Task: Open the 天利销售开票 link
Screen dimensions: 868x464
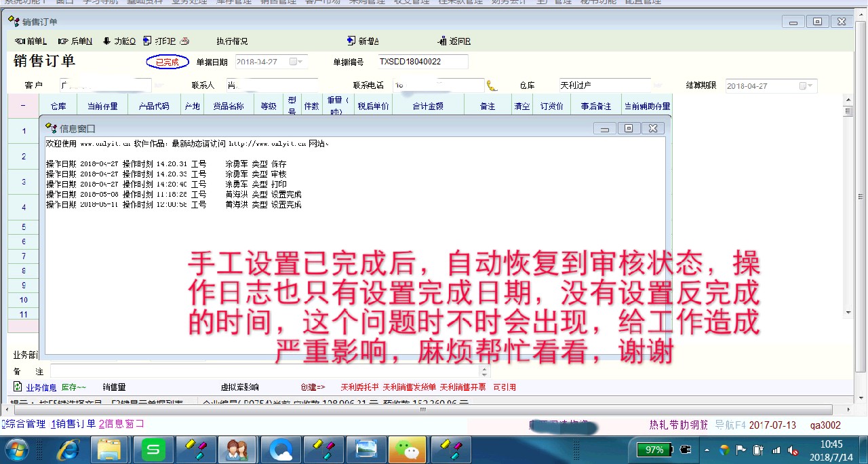Action: [465, 387]
